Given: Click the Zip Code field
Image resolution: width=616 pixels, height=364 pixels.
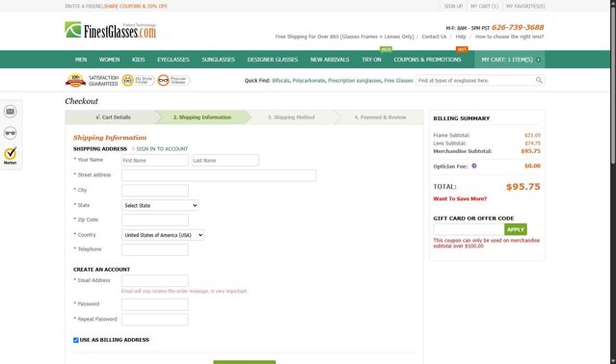Looking at the screenshot, I should (155, 221).
